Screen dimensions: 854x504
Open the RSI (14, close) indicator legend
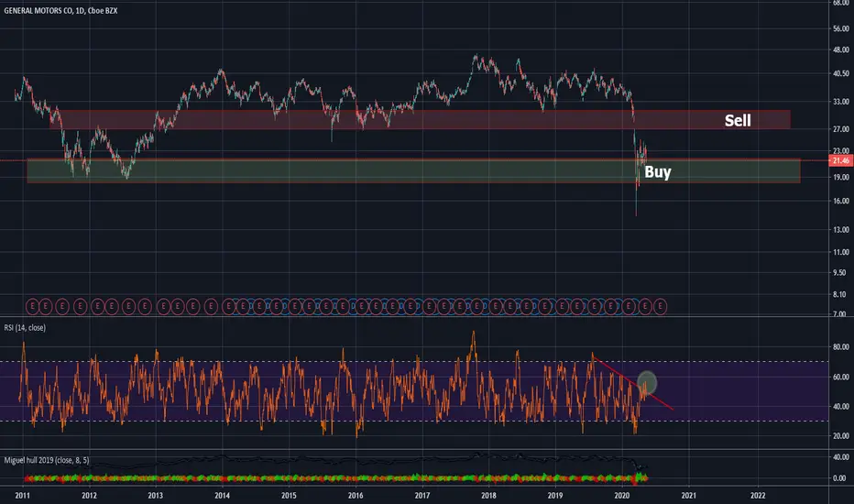tap(25, 327)
